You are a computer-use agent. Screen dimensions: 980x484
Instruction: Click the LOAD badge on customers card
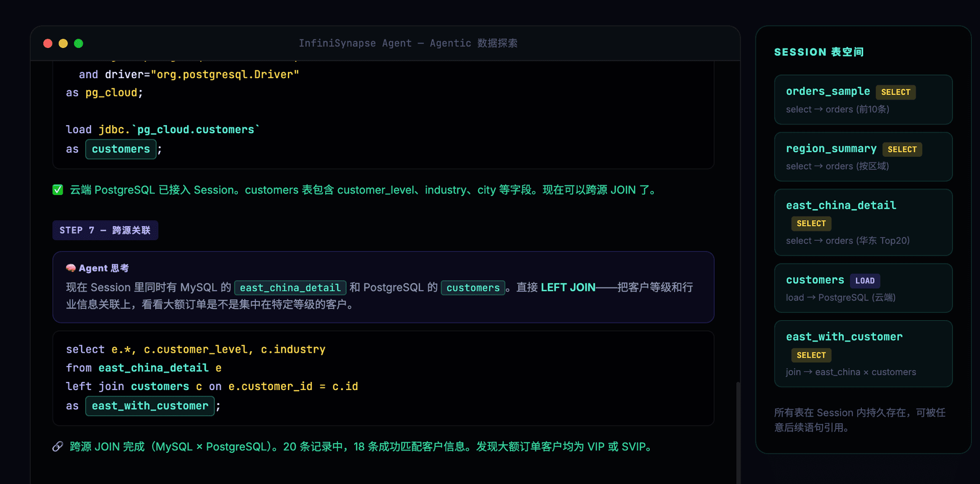(865, 280)
